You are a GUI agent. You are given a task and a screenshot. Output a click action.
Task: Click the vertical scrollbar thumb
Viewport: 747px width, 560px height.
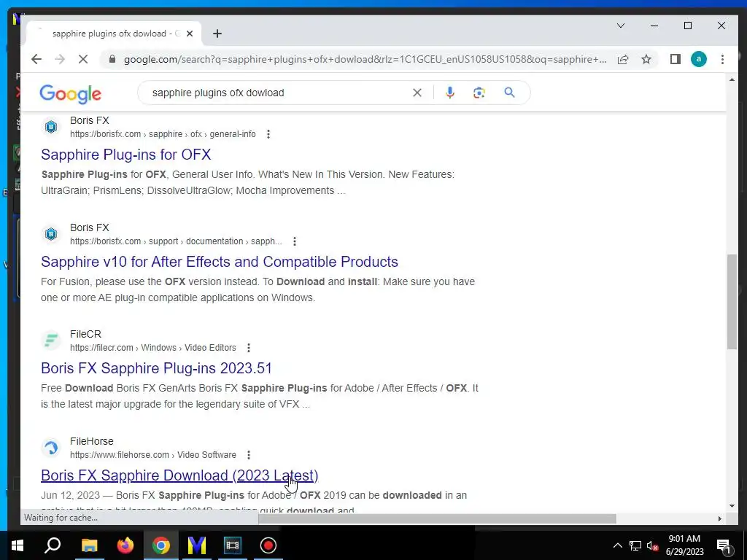coord(732,302)
